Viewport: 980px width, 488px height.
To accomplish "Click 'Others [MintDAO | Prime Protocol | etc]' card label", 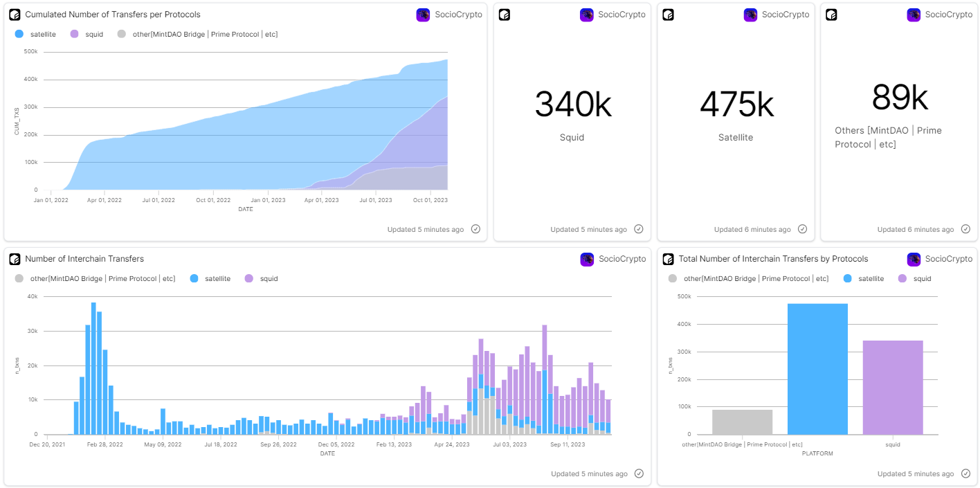I will [888, 137].
